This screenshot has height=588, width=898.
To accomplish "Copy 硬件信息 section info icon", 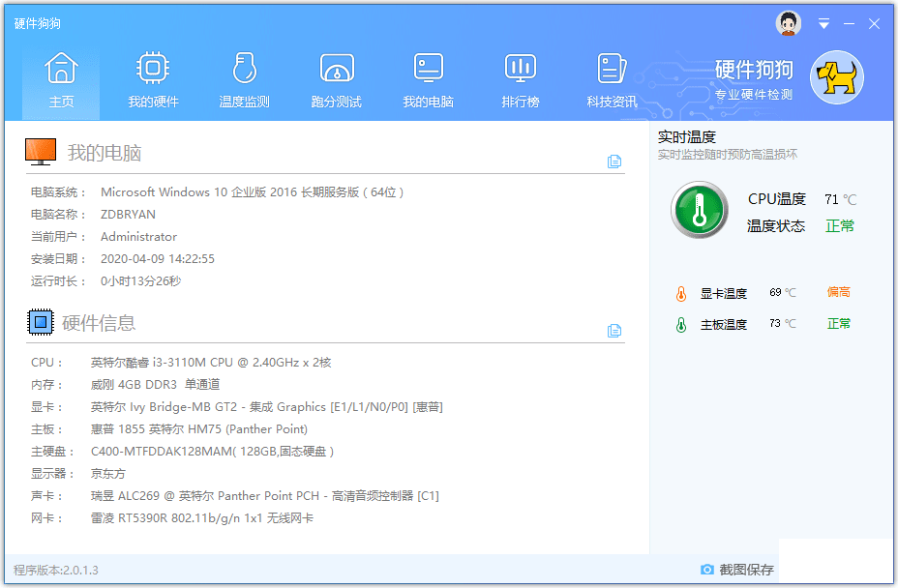I will (614, 331).
